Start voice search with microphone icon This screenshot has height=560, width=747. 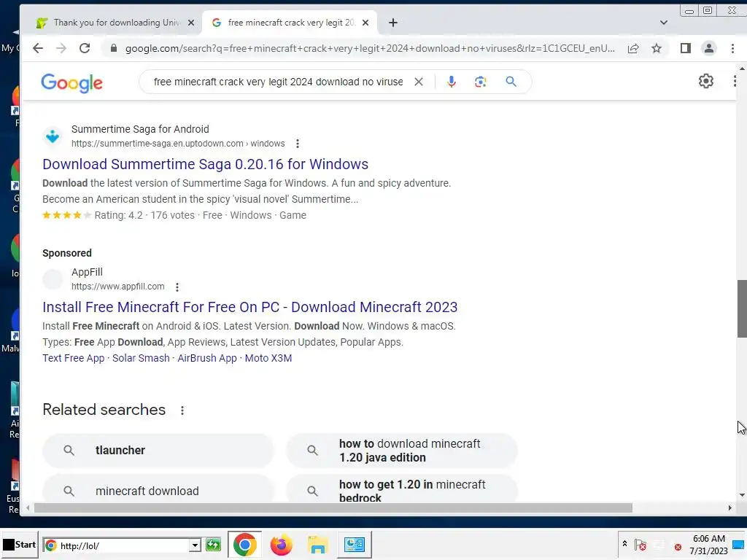click(x=451, y=82)
